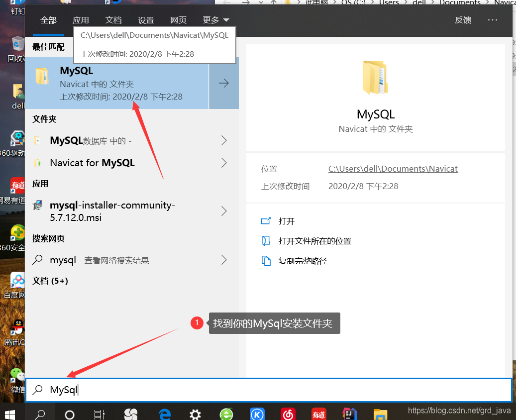Viewport: 516px width, 420px height.
Task: Open the 更多 dropdown menu
Action: click(x=216, y=20)
